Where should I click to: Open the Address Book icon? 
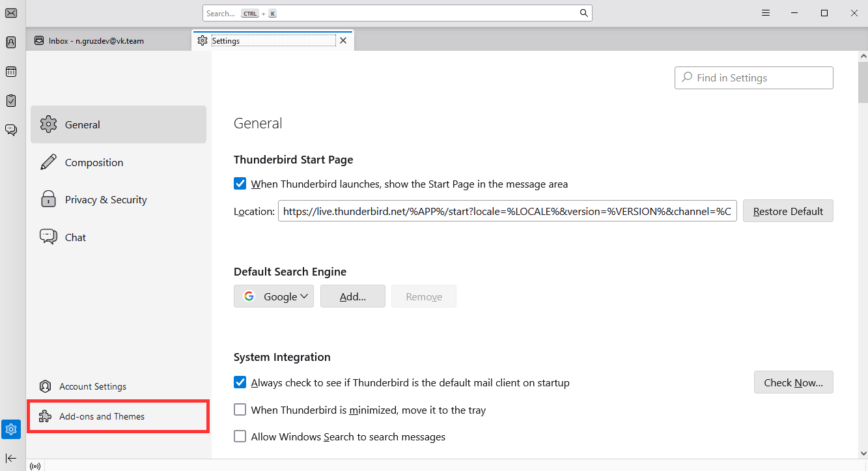click(11, 42)
